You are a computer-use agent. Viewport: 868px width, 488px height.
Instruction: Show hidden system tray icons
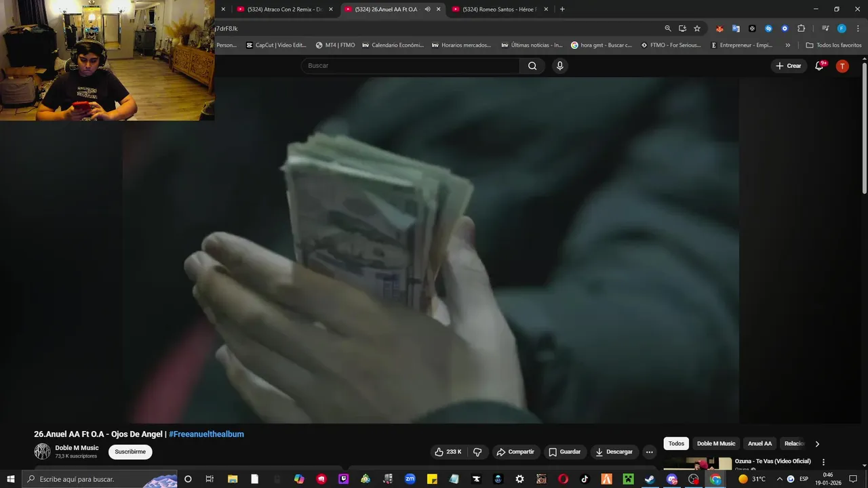(x=779, y=479)
